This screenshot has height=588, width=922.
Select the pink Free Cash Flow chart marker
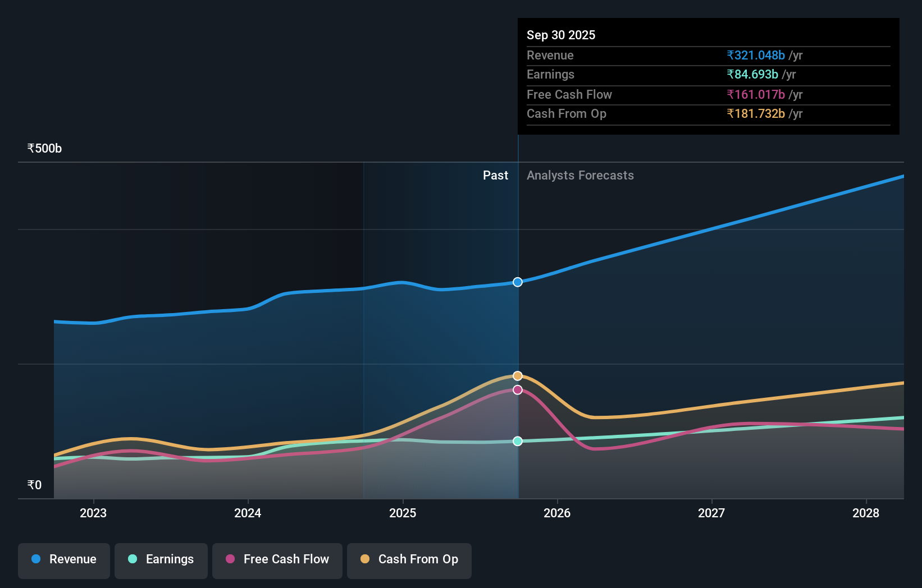tap(517, 390)
